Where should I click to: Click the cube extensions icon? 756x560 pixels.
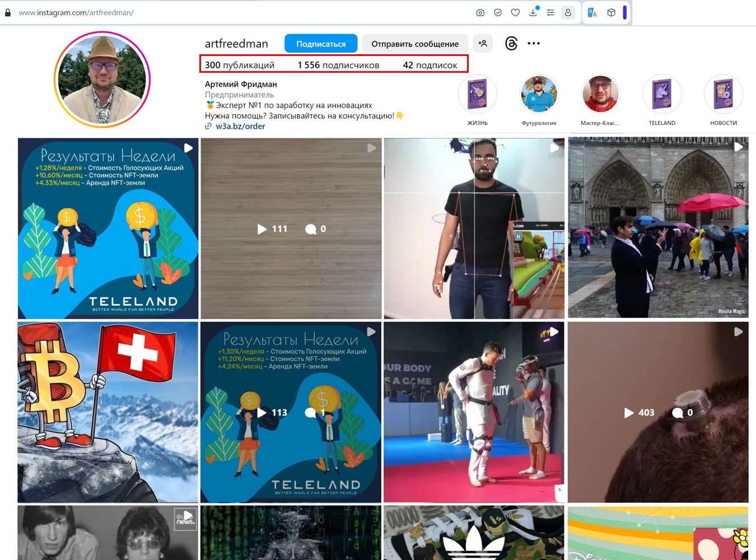pos(611,12)
